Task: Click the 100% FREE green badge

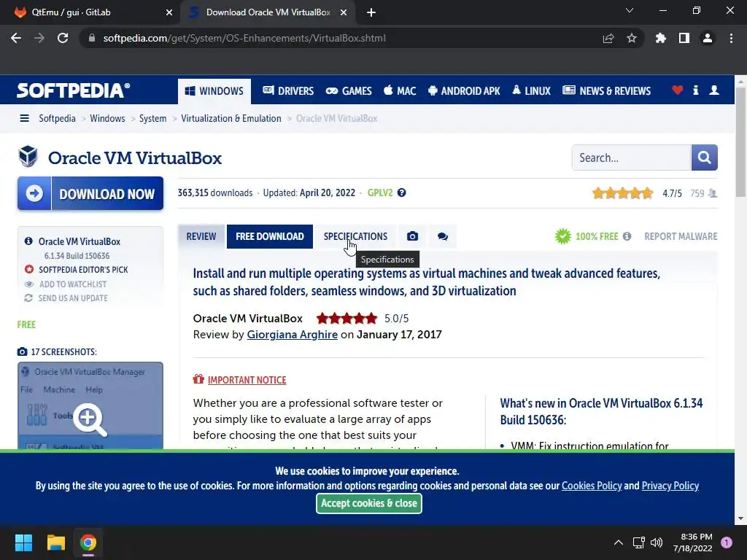Action: pyautogui.click(x=587, y=236)
